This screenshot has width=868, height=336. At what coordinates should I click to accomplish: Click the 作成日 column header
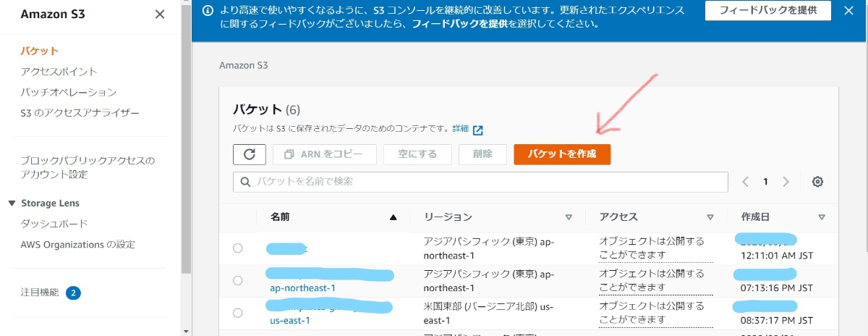point(755,217)
